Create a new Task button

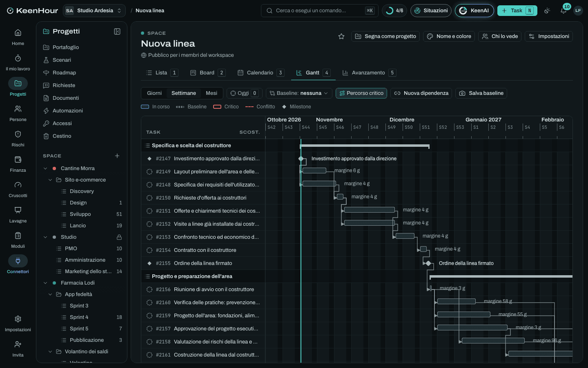pos(517,11)
